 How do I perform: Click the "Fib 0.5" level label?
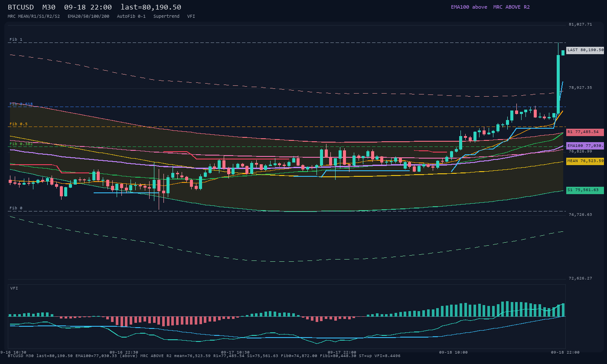click(19, 124)
